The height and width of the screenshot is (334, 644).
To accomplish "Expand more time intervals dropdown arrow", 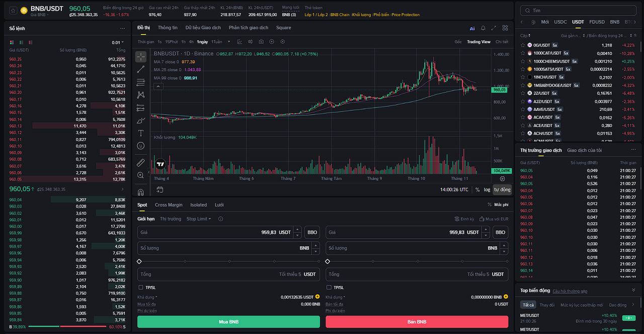I will click(x=229, y=42).
